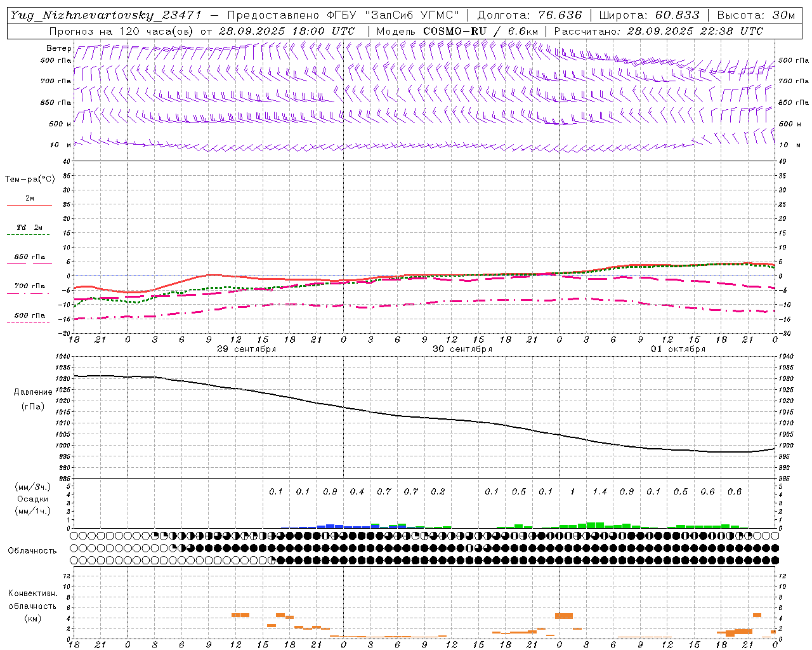
Task: Click the Рассчитано: 28.09.2025 22:38 UTC text
Action: coord(658,31)
